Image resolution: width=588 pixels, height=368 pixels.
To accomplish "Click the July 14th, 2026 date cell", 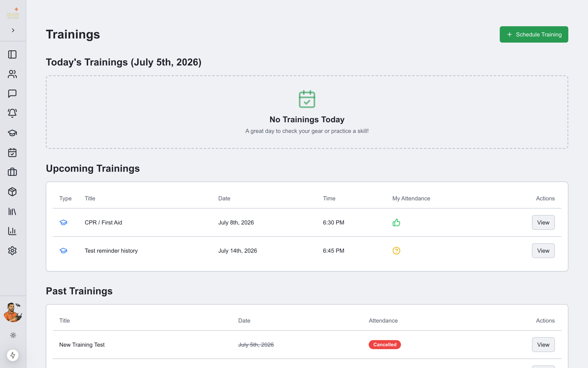I will pyautogui.click(x=237, y=251).
